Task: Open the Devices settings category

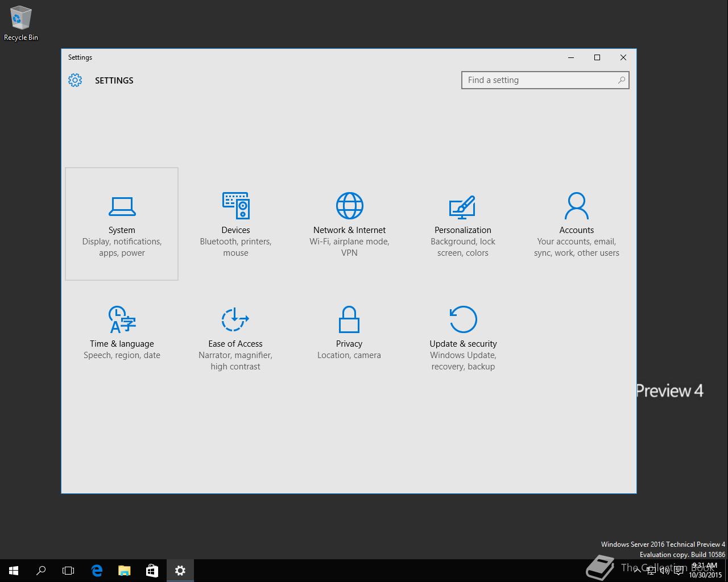Action: point(235,224)
